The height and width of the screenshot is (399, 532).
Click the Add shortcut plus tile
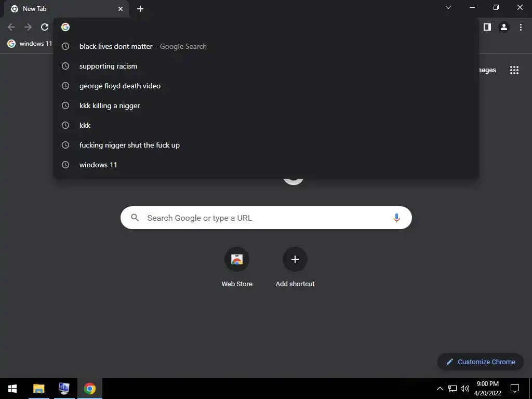pyautogui.click(x=295, y=259)
